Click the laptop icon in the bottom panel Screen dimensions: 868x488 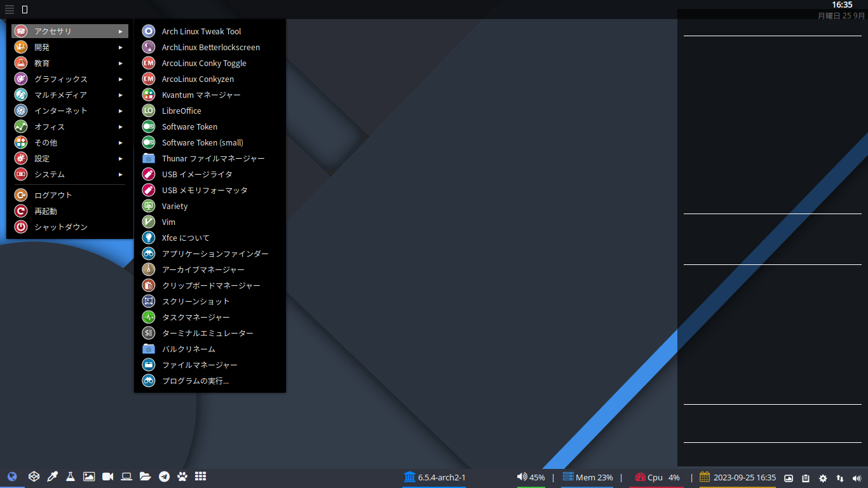(126, 477)
